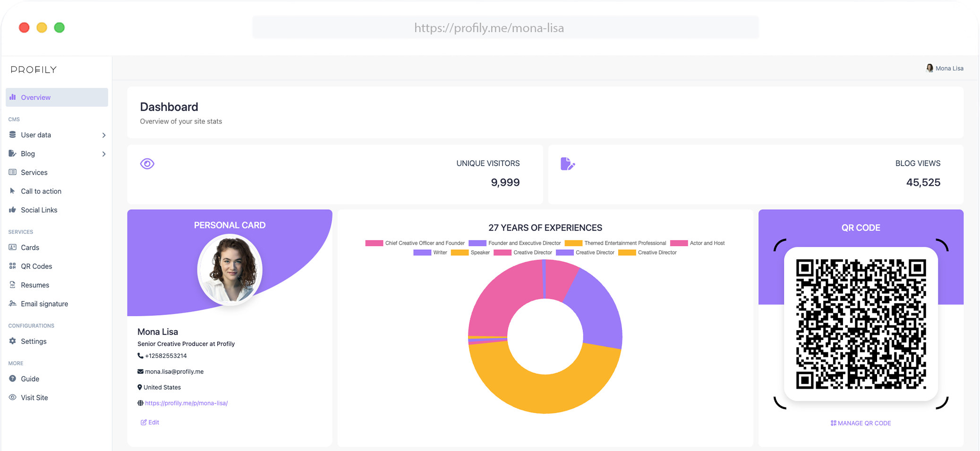This screenshot has height=451, width=980.
Task: Expand the Blog submenu chevron
Action: coord(104,154)
